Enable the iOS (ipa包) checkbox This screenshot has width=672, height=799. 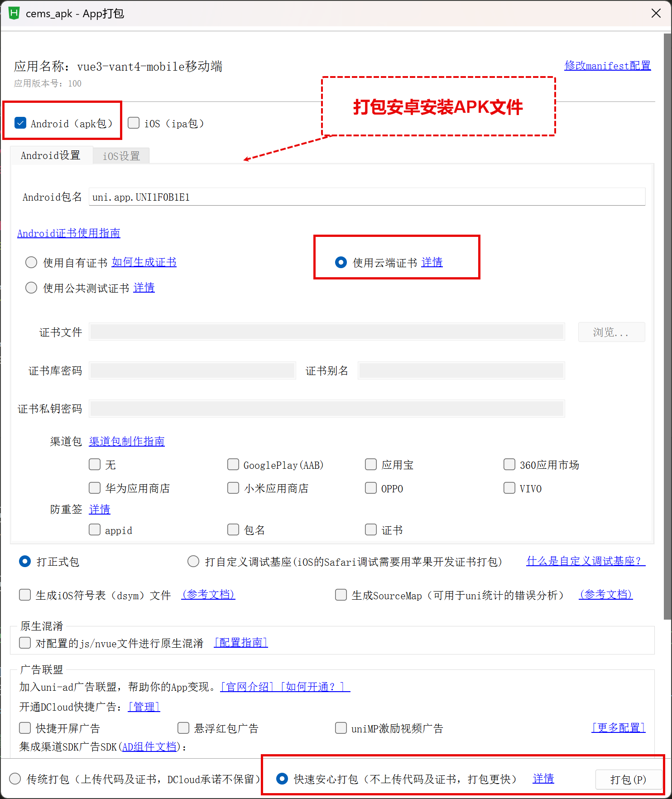coord(134,123)
